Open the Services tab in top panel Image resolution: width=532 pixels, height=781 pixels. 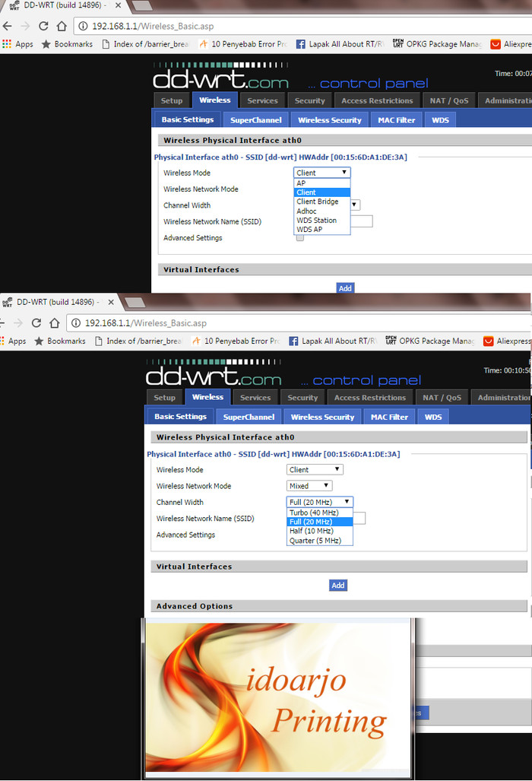click(x=262, y=100)
